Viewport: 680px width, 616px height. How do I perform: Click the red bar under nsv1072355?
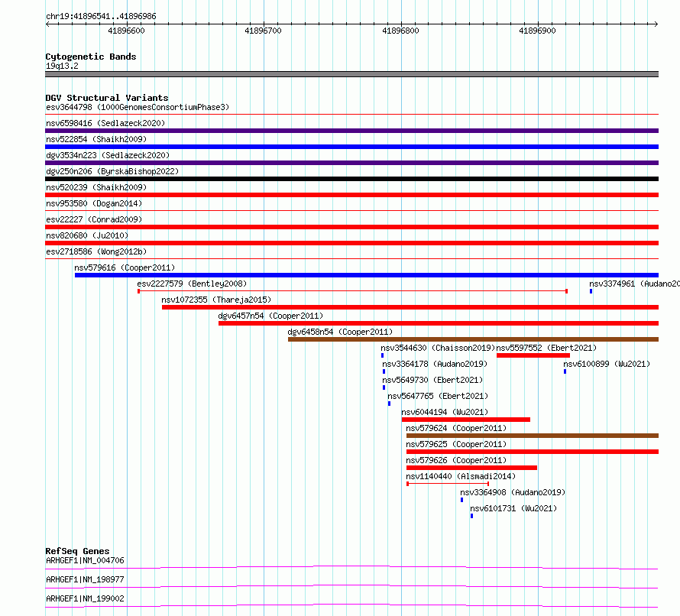coord(410,307)
